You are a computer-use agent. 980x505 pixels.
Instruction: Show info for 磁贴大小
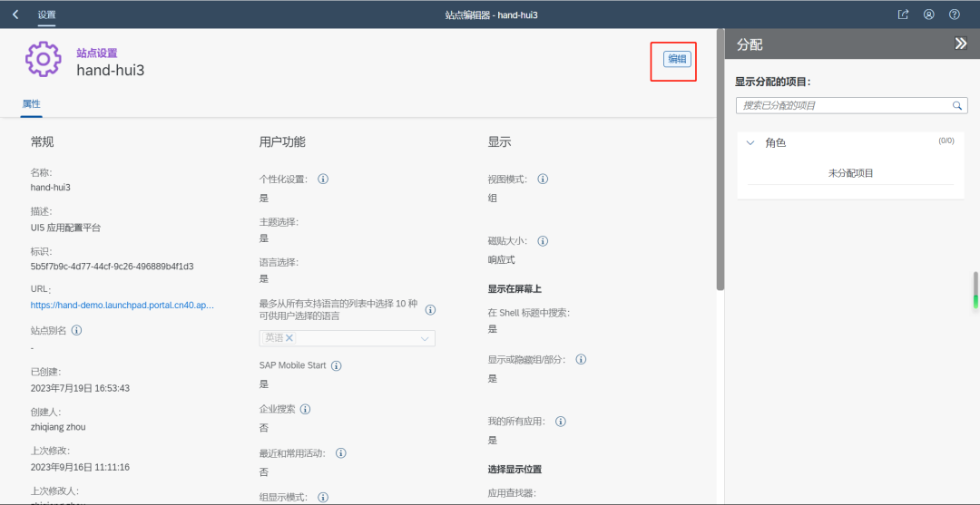[x=544, y=241]
